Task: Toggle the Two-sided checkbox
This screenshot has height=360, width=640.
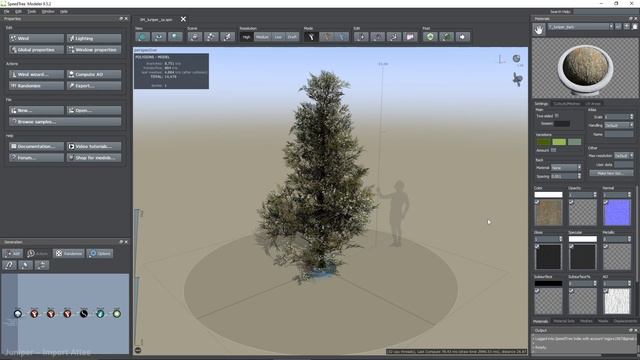Action: pyautogui.click(x=557, y=116)
